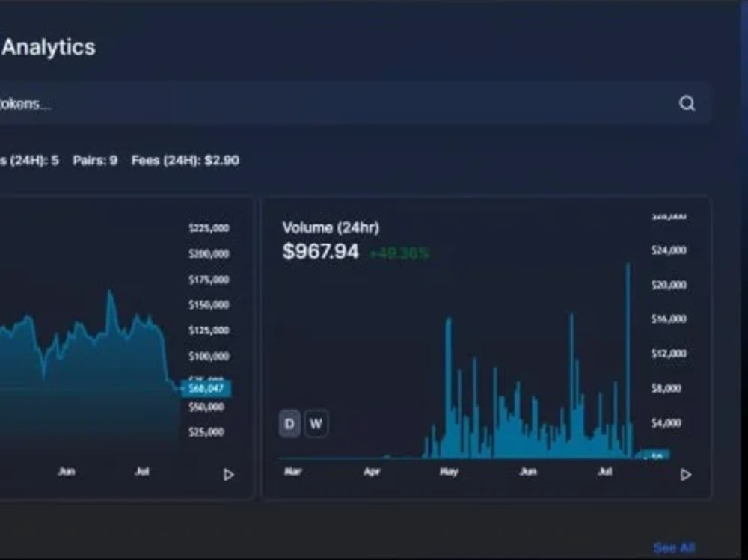This screenshot has width=748, height=560.
Task: Expand the full list via See All
Action: (674, 547)
